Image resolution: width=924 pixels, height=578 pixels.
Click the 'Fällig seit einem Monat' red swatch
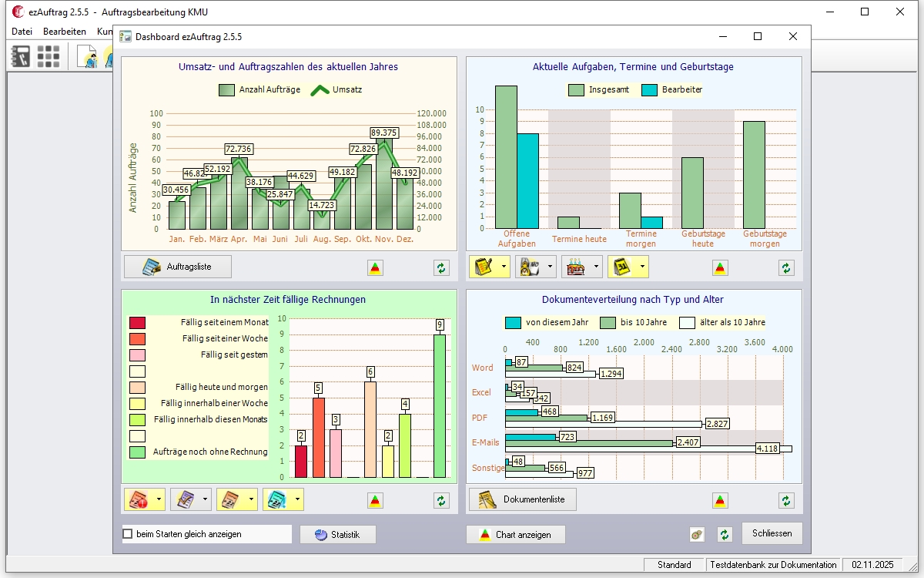click(x=137, y=323)
